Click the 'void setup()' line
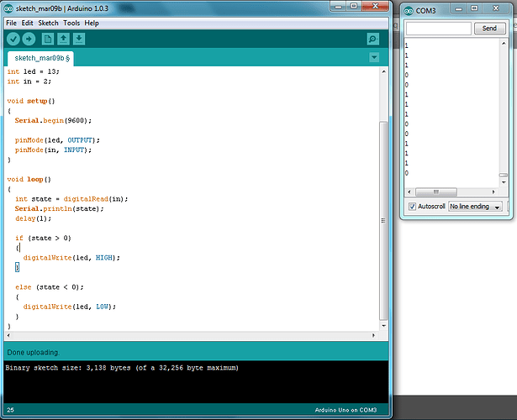This screenshot has width=517, height=420. coord(31,101)
